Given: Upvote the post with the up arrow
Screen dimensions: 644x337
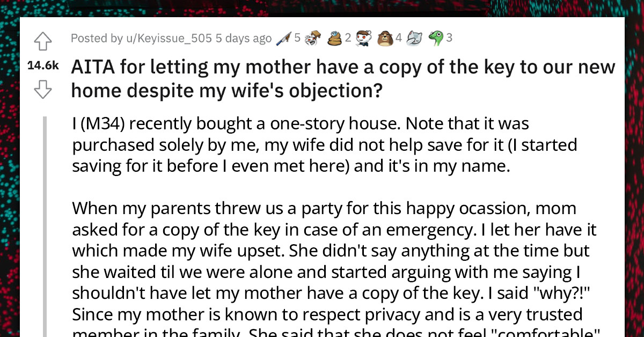Looking at the screenshot, I should [x=42, y=41].
